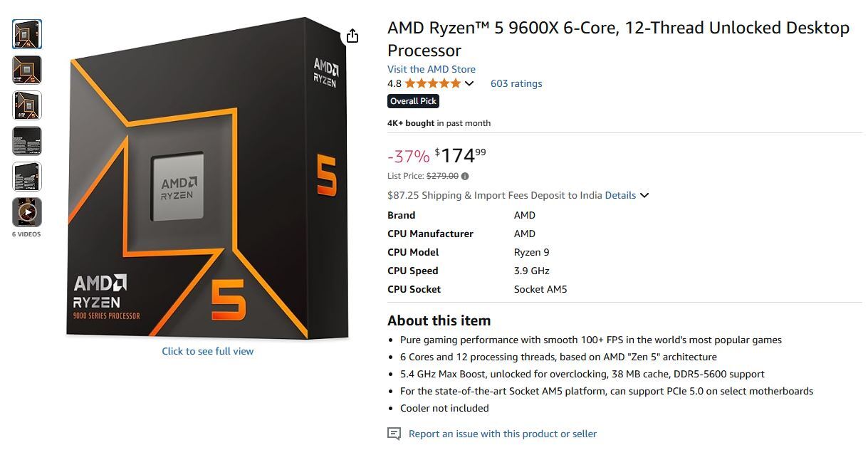Open the Details link for import fees

pos(620,195)
